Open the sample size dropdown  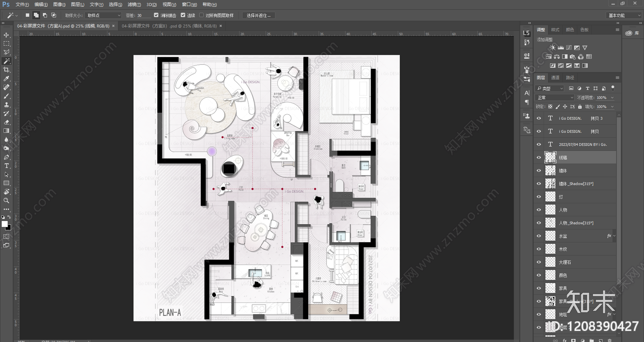pyautogui.click(x=104, y=15)
